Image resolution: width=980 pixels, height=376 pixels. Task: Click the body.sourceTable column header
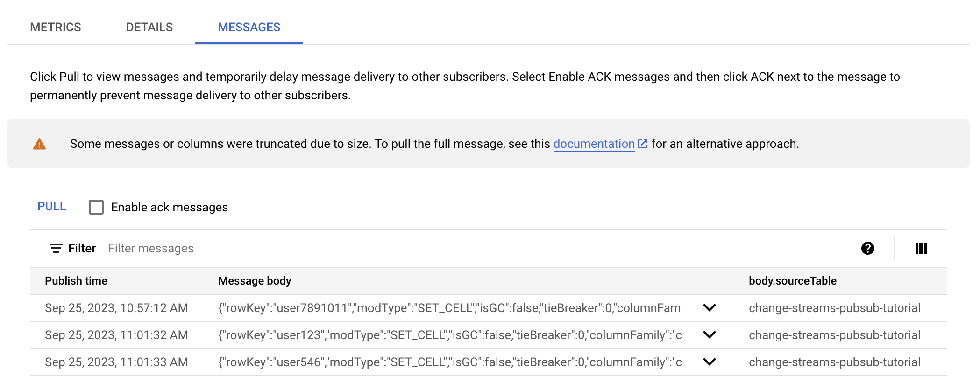click(792, 281)
